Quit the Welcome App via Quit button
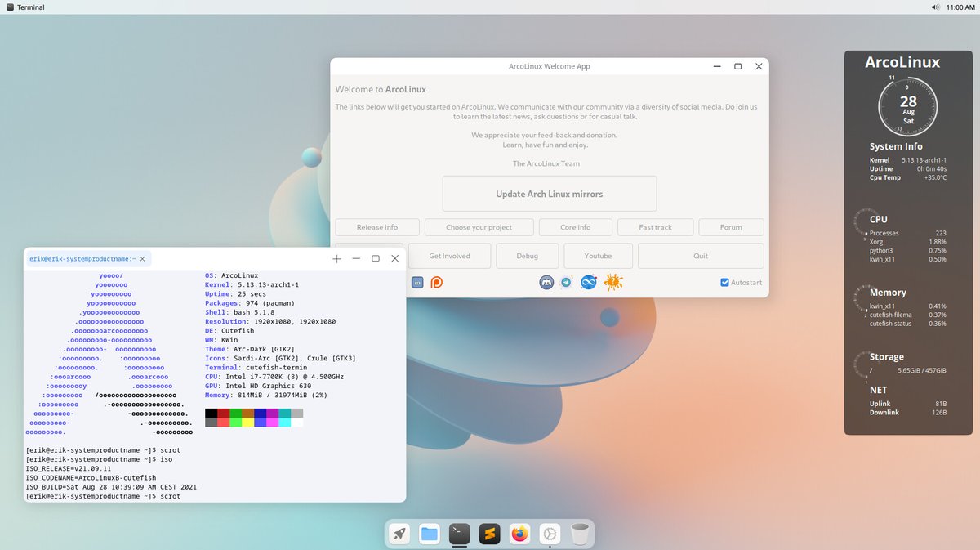 click(701, 256)
